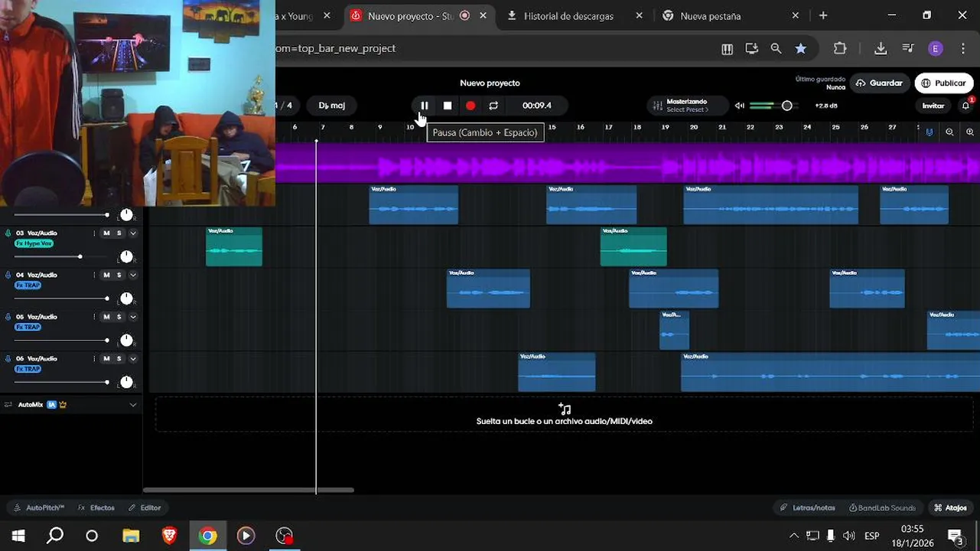Pause playback with the pause button
Image resolution: width=980 pixels, height=551 pixels.
[x=425, y=106]
